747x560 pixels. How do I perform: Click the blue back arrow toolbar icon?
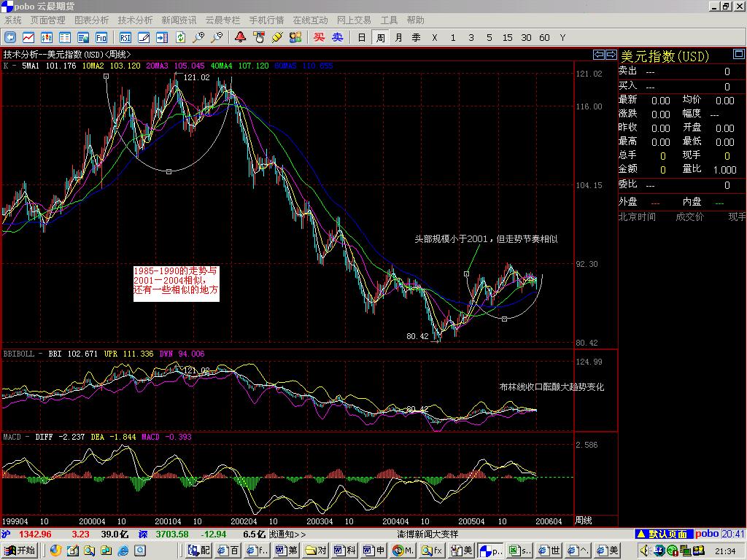[x=10, y=37]
